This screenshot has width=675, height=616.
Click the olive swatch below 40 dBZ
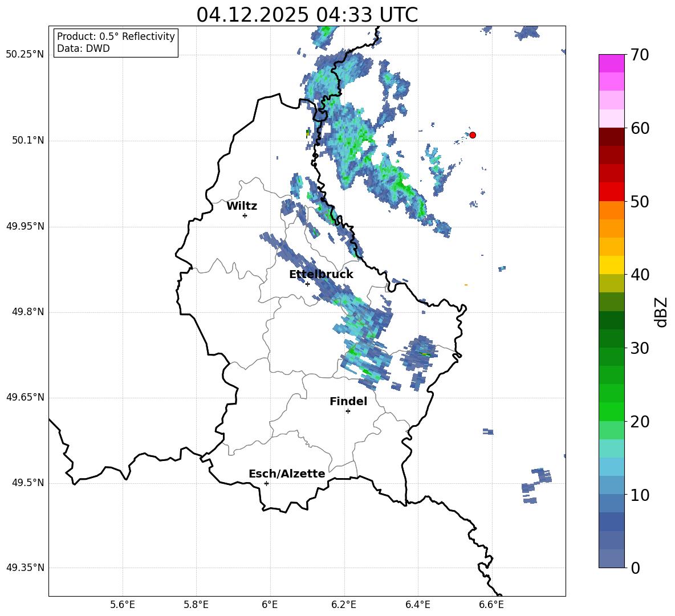tap(612, 283)
